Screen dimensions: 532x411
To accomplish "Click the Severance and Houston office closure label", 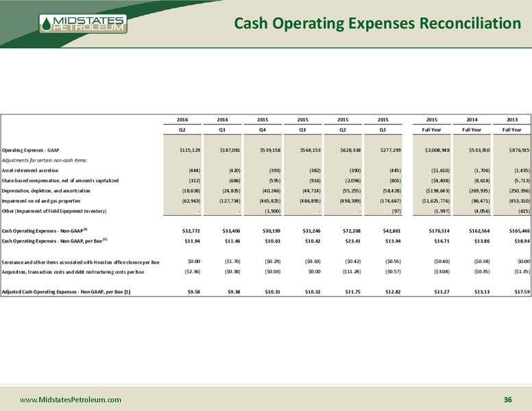I will click(80, 262).
